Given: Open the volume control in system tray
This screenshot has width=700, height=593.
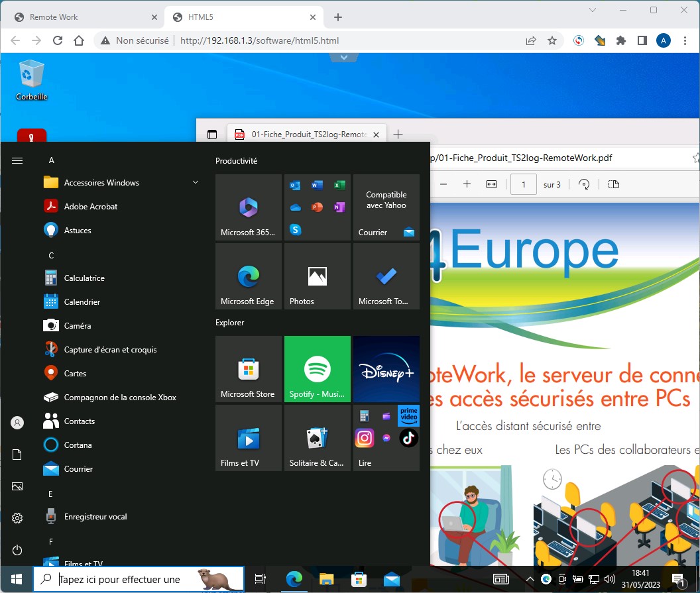Looking at the screenshot, I should coord(609,579).
